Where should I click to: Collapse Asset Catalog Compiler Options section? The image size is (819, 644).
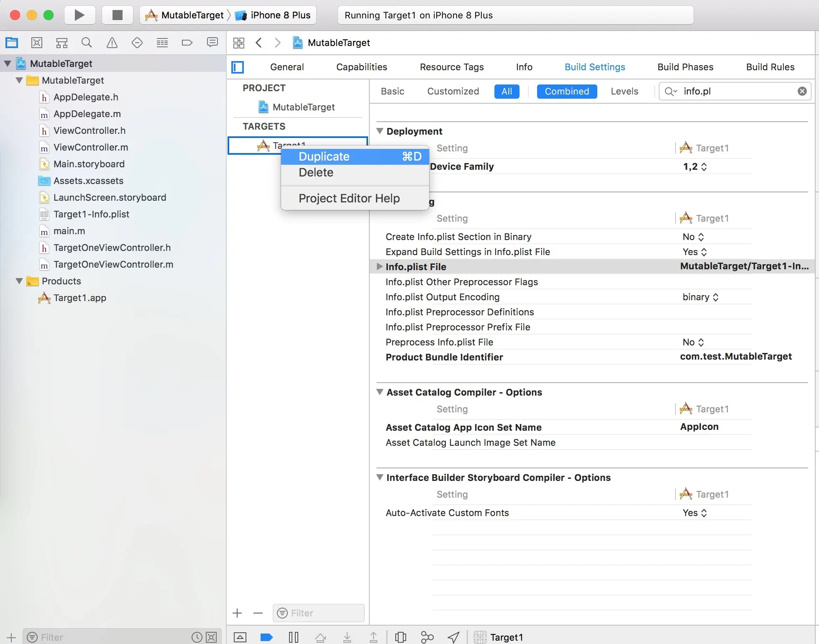pos(380,392)
